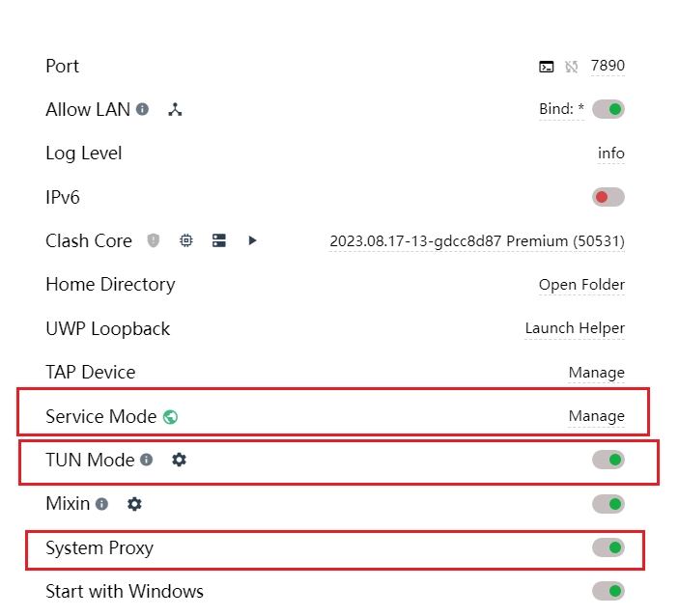Click the terminal icon beside the port
This screenshot has height=616, width=679.
coord(547,67)
